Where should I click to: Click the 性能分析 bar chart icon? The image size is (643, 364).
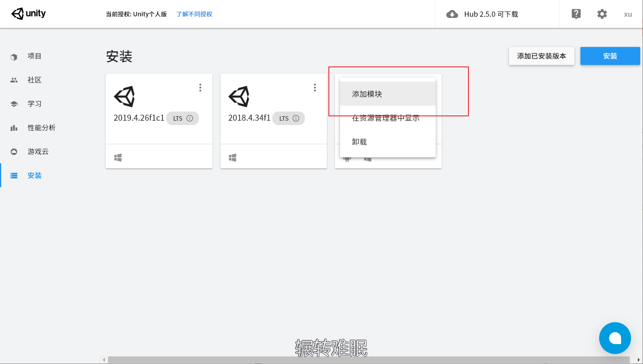pos(14,128)
